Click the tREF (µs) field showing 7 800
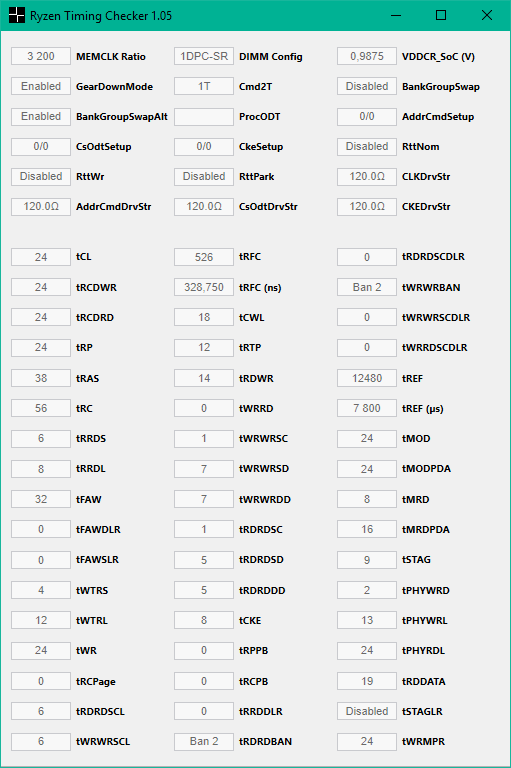This screenshot has width=511, height=768. [367, 408]
